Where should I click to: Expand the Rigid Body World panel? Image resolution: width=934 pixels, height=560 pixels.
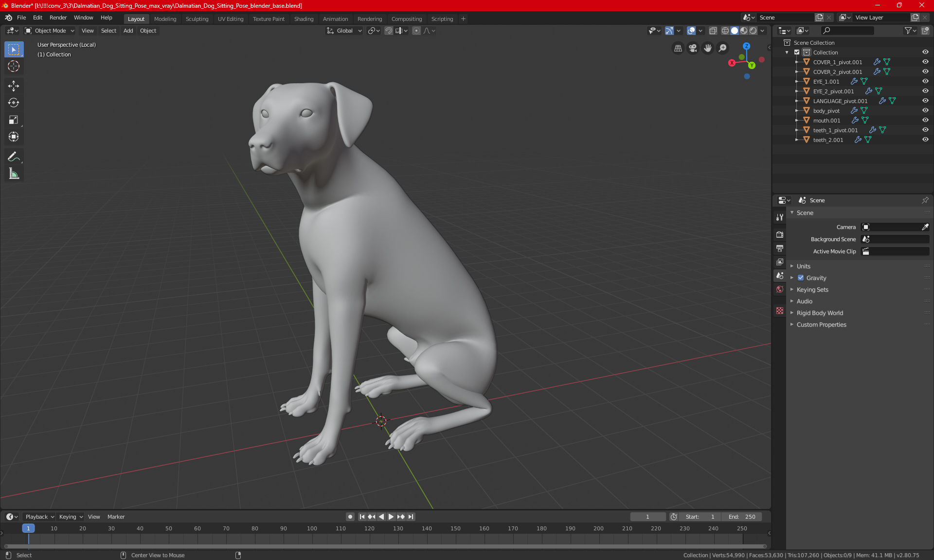820,313
